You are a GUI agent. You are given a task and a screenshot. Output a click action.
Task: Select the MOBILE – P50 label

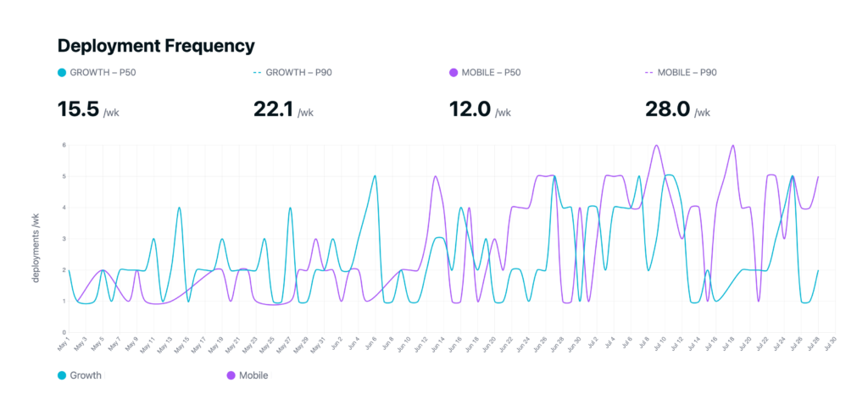pos(491,73)
